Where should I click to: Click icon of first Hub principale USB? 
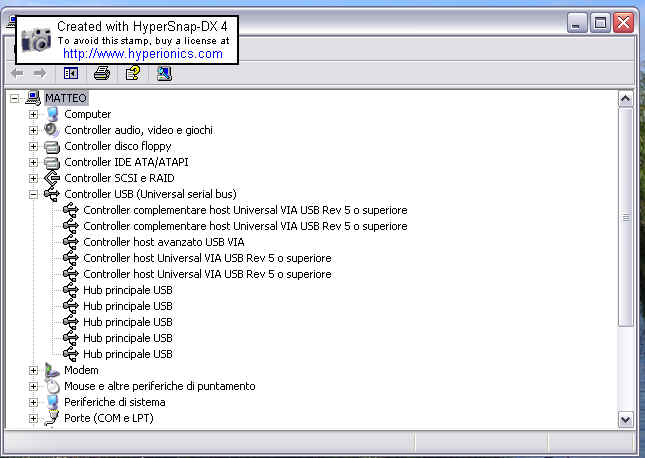point(71,290)
